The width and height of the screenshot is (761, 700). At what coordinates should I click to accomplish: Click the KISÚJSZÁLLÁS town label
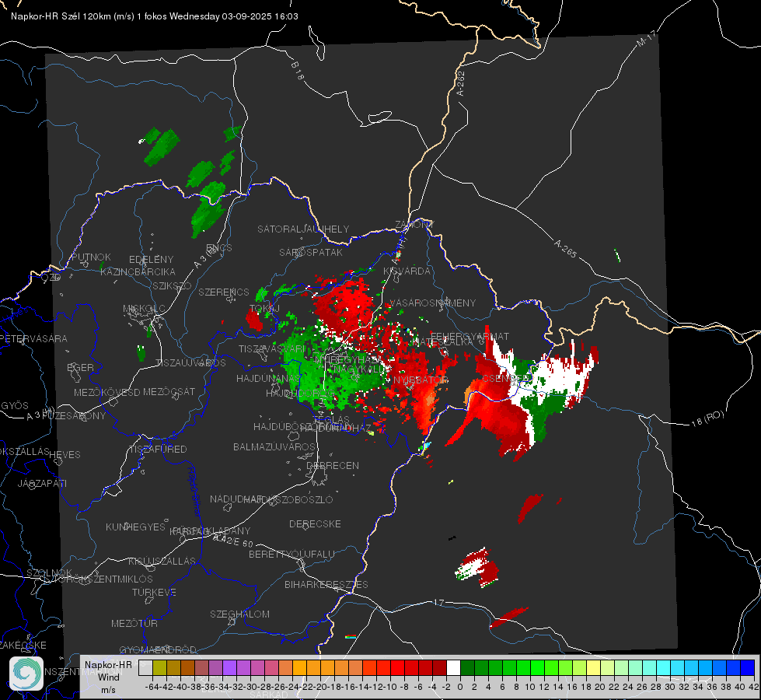(162, 561)
